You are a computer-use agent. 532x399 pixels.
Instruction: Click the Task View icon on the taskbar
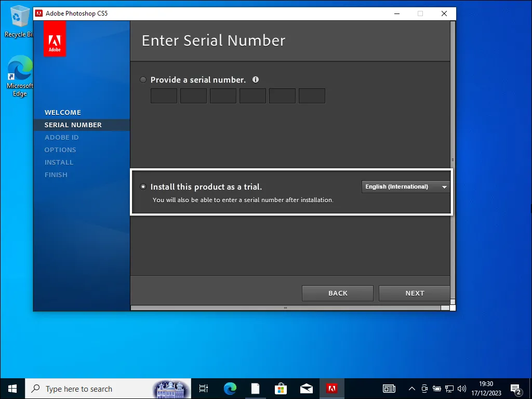point(203,388)
